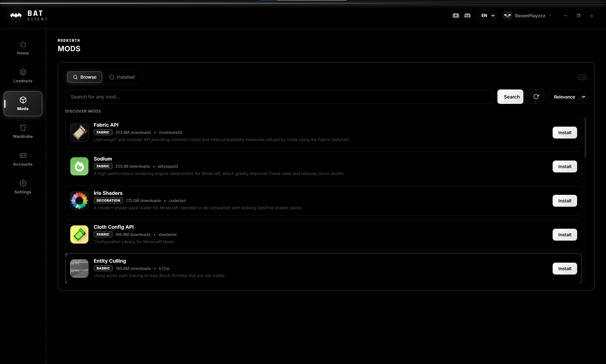
Task: Click author name coderbot
Action: 177,201
